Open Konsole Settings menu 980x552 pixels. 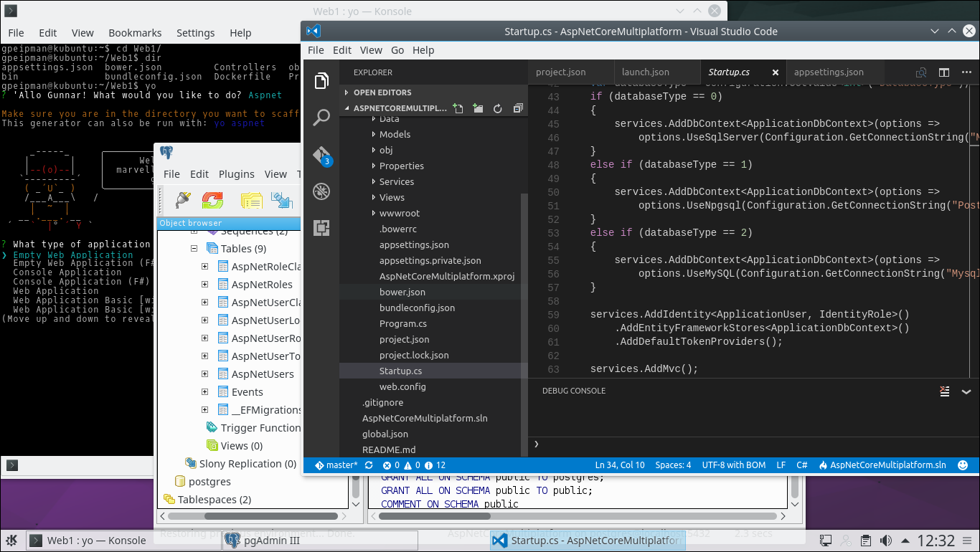pos(195,33)
